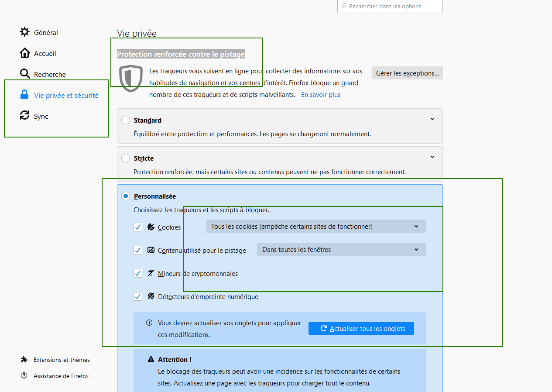
Task: Click the Accueil home icon
Action: tap(25, 53)
